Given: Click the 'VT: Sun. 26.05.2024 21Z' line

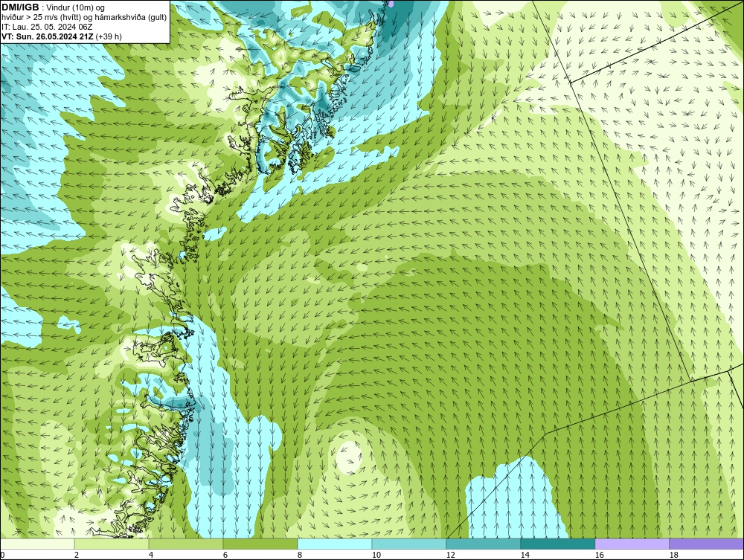Looking at the screenshot, I should (x=48, y=36).
